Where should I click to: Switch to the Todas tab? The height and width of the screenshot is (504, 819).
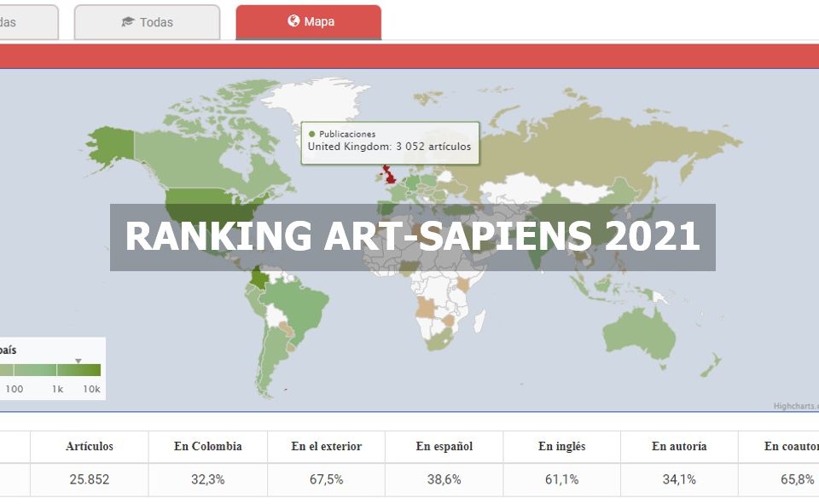(147, 22)
